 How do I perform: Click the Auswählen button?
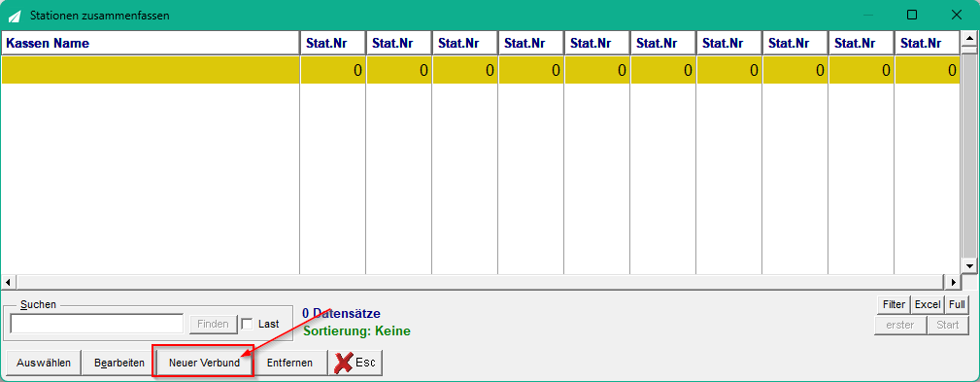click(43, 363)
